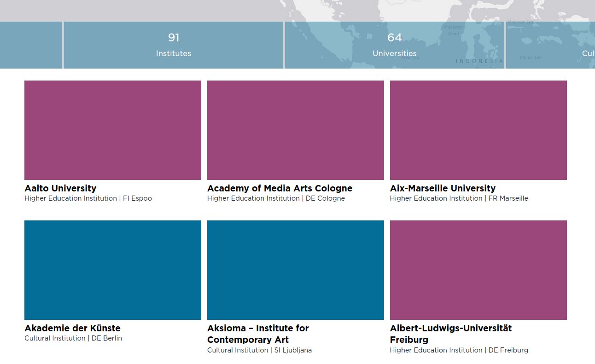Open the Akademie der Künste page

click(72, 328)
